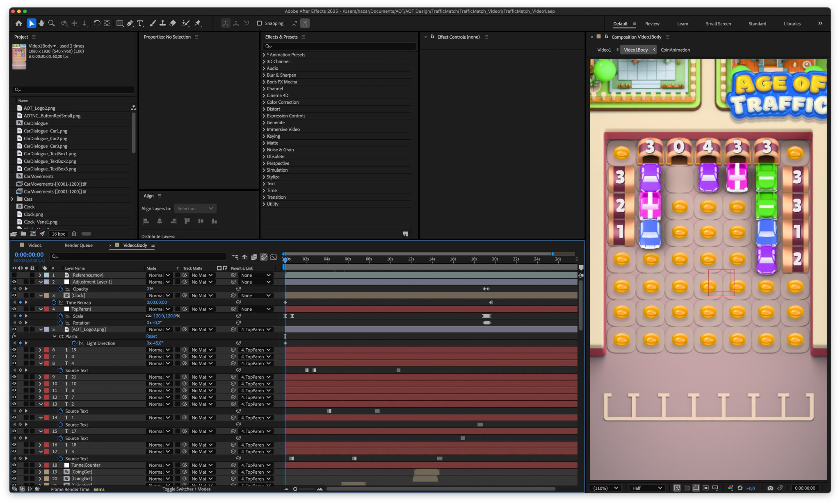Navigate to Video1 in composition breadcrumb
The image size is (840, 504).
(604, 50)
